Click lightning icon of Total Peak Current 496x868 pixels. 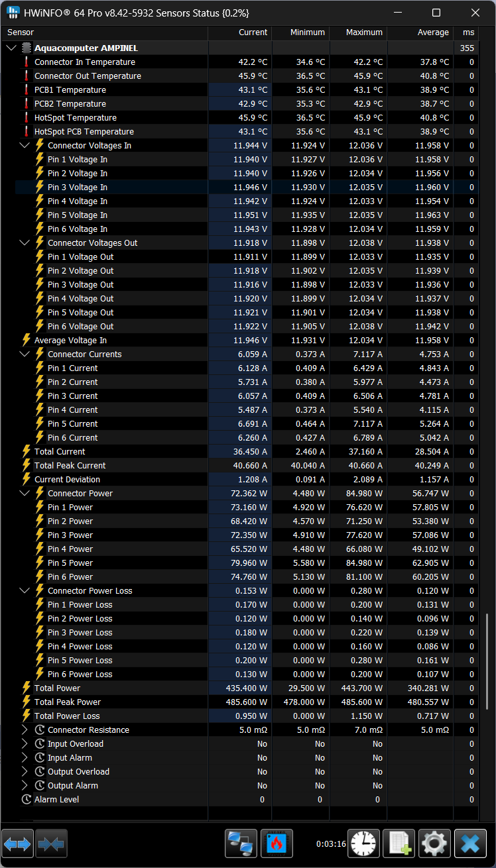27,465
